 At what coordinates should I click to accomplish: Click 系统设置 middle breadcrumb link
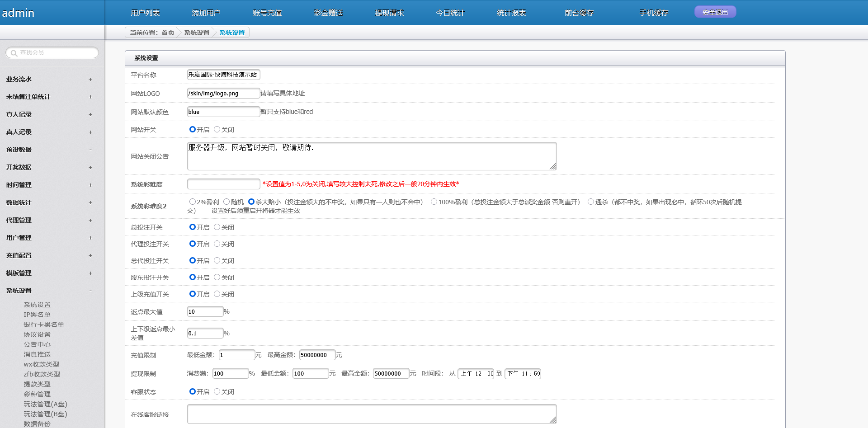(x=197, y=33)
